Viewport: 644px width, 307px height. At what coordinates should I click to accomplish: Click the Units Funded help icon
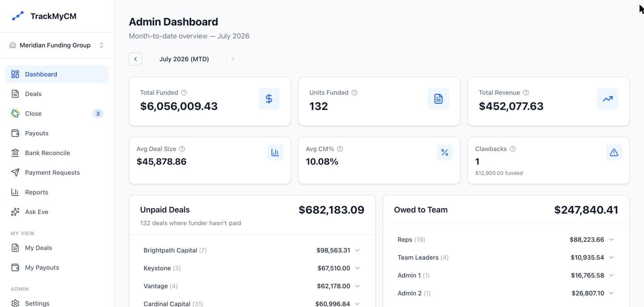click(354, 93)
